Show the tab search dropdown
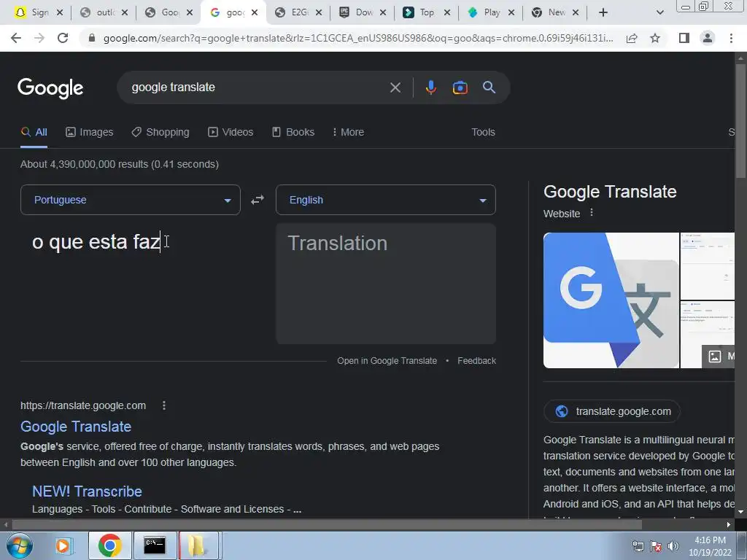 pos(659,12)
